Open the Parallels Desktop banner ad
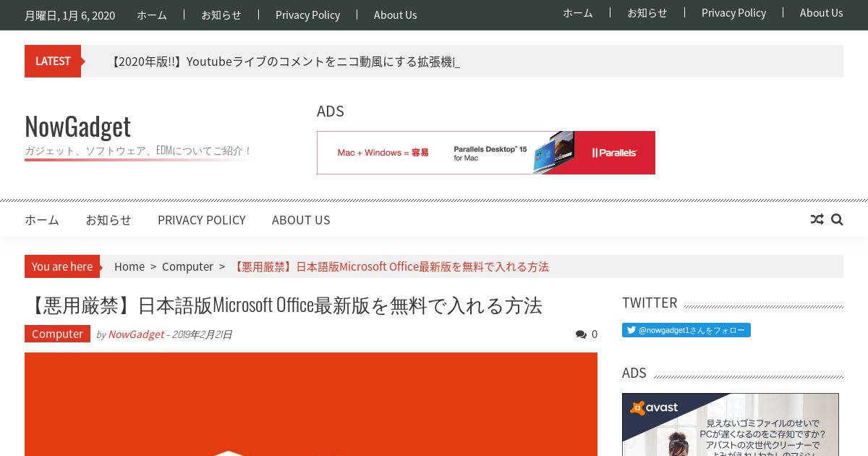 (x=486, y=153)
